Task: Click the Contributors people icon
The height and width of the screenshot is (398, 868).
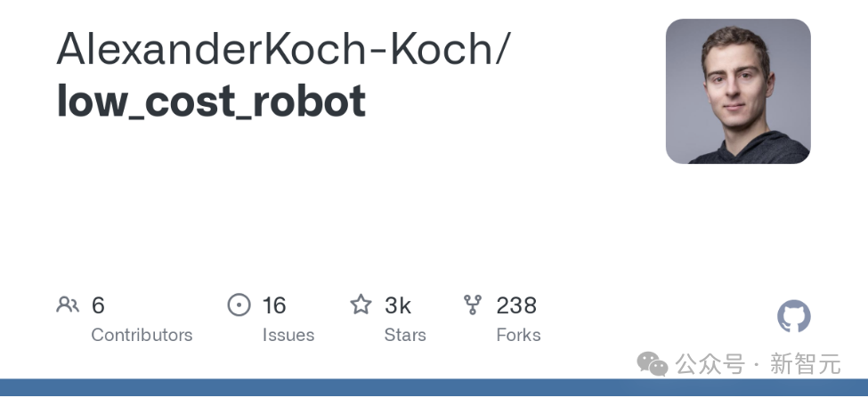Action: (x=68, y=305)
